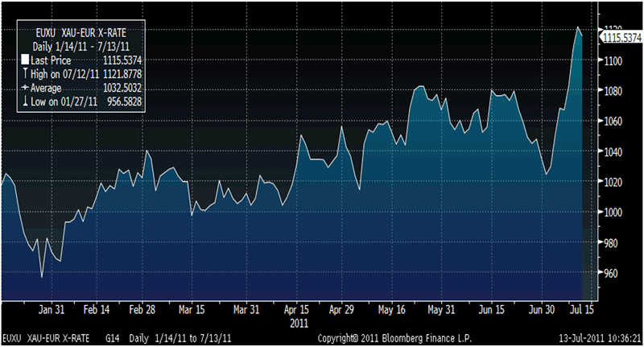Click the High marker icon in legend

point(25,74)
